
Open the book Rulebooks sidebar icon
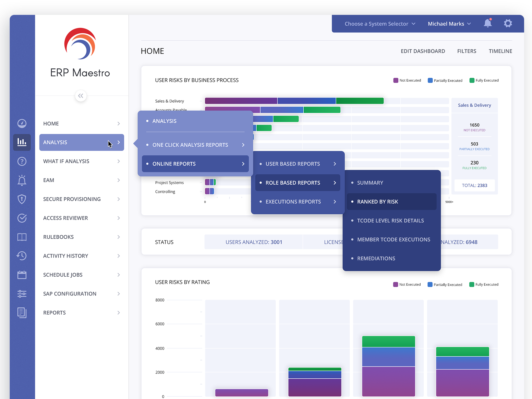coord(22,237)
